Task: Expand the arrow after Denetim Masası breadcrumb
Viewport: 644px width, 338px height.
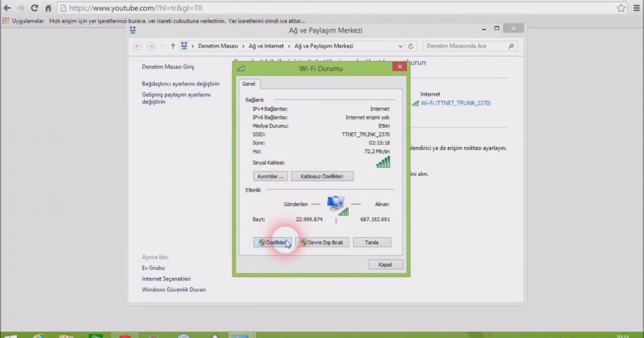Action: pyautogui.click(x=243, y=46)
